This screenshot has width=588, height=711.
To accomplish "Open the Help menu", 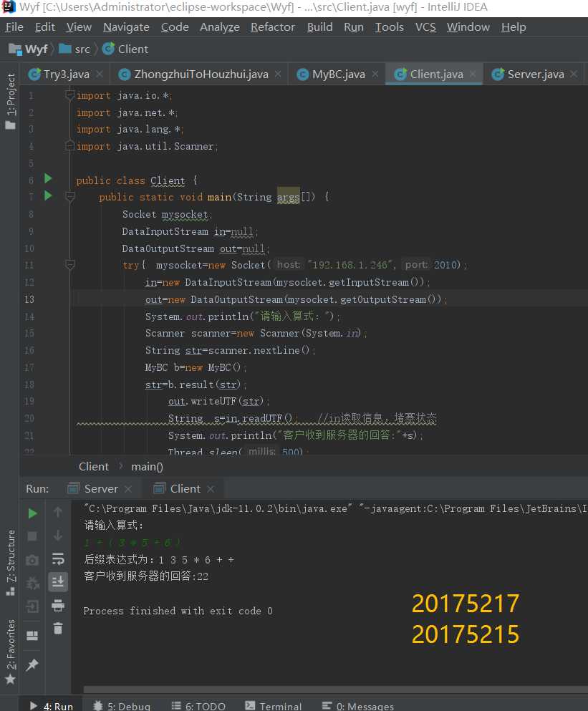I will pos(514,27).
